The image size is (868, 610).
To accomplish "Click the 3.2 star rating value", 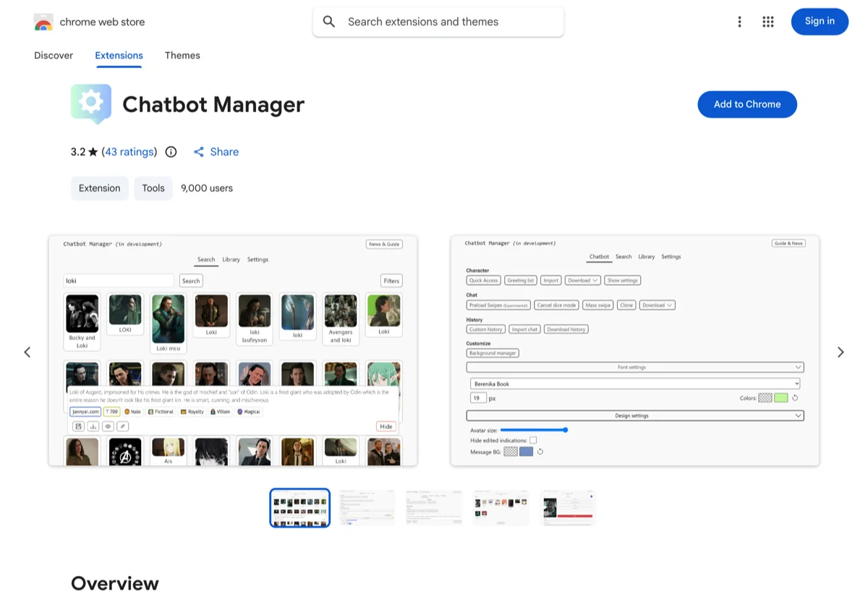I will click(x=84, y=152).
